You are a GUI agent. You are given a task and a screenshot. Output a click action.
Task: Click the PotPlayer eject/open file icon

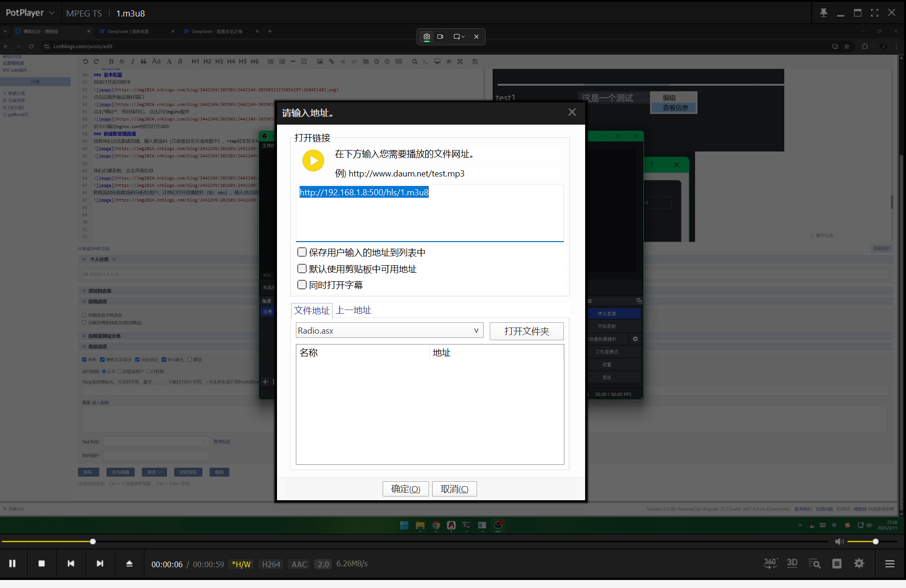click(x=129, y=563)
